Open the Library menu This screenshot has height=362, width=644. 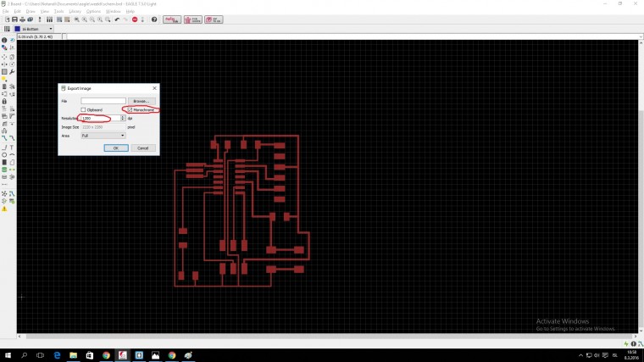(75, 11)
